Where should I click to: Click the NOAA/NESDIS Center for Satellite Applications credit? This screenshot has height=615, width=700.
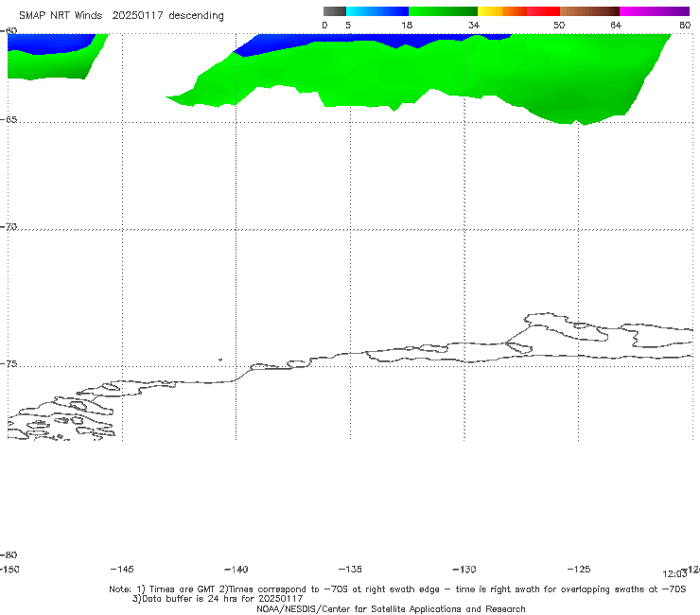tap(391, 608)
